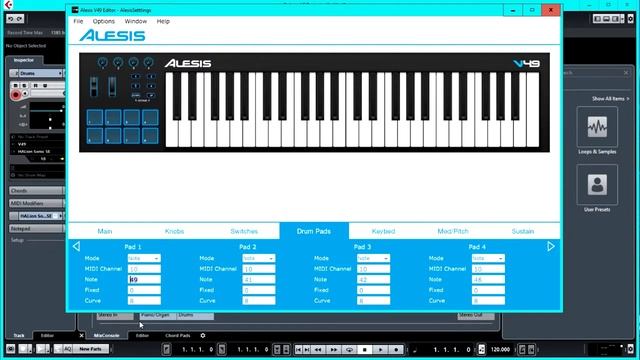Click the Pad 3 Fixed field

(373, 290)
